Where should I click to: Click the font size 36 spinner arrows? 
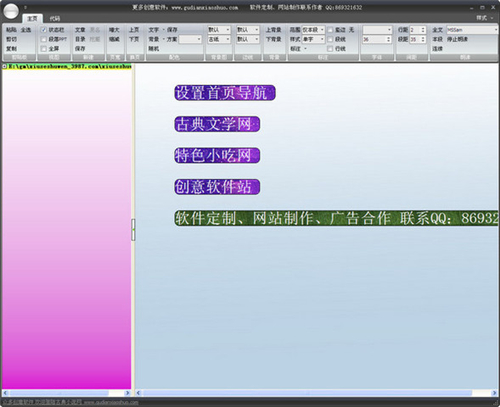(x=388, y=39)
